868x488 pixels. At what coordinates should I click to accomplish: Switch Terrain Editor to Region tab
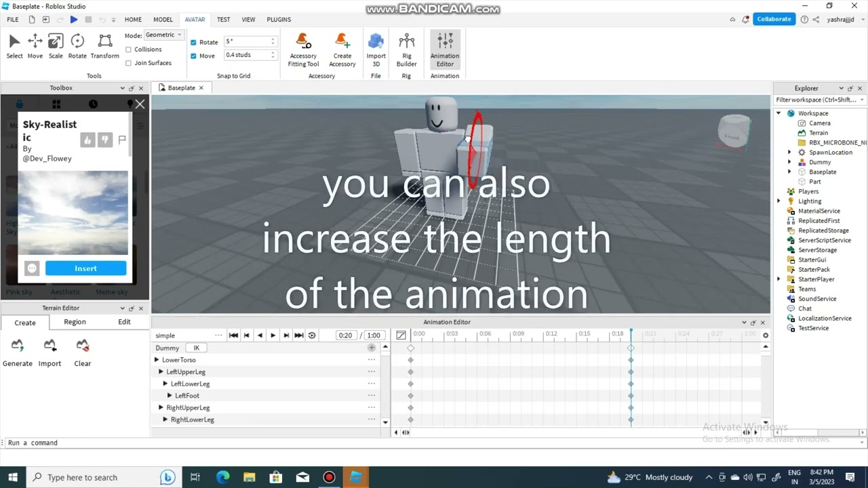tap(75, 322)
